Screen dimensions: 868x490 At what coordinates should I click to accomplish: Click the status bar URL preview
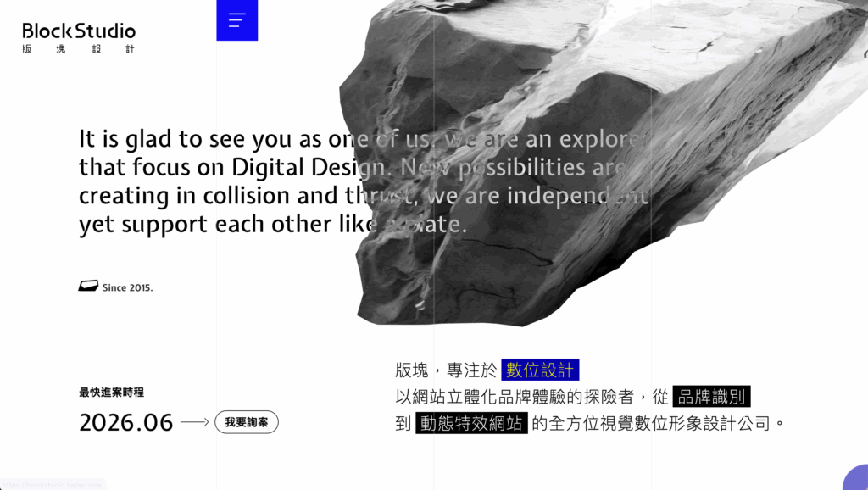pos(53,484)
